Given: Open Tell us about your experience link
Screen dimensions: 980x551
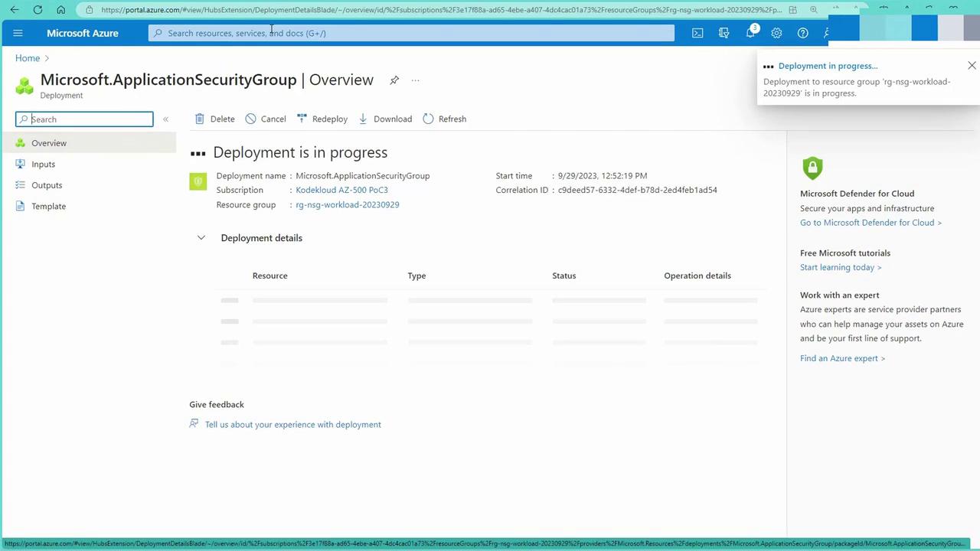Looking at the screenshot, I should click(x=292, y=425).
